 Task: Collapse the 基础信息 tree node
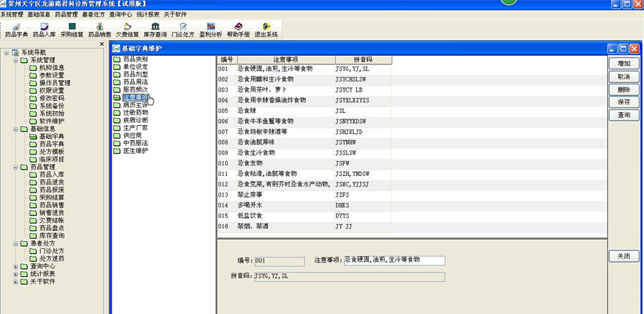tap(16, 129)
